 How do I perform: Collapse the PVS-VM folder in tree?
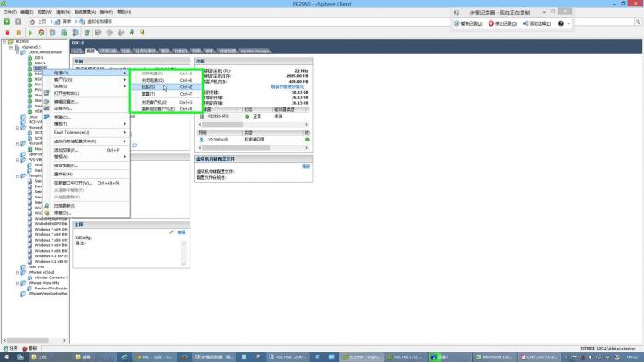tap(17, 160)
